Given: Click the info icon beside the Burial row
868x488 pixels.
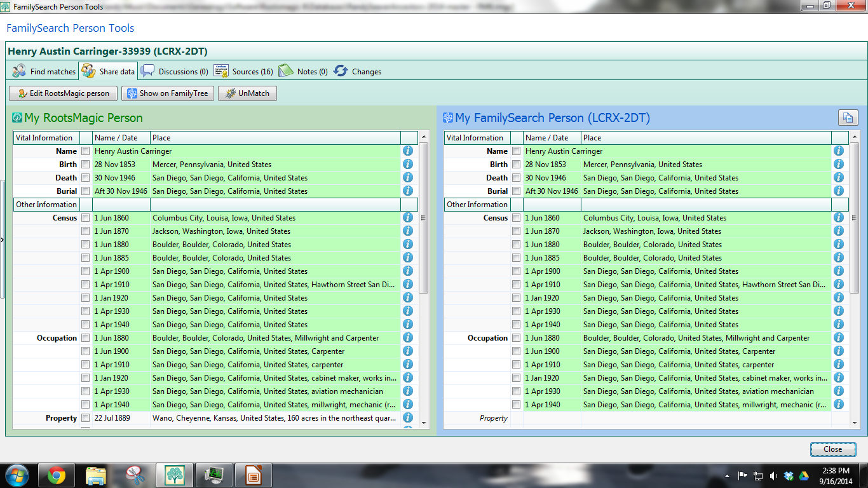Looking at the screenshot, I should point(407,191).
